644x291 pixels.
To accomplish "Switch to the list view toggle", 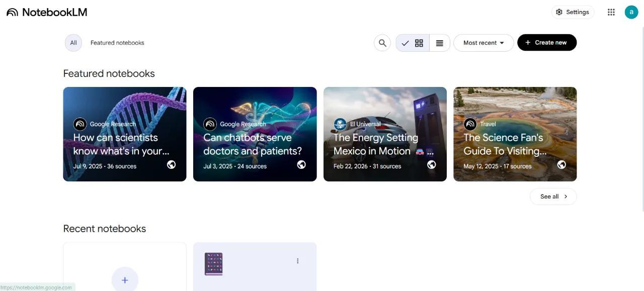I will pyautogui.click(x=440, y=43).
